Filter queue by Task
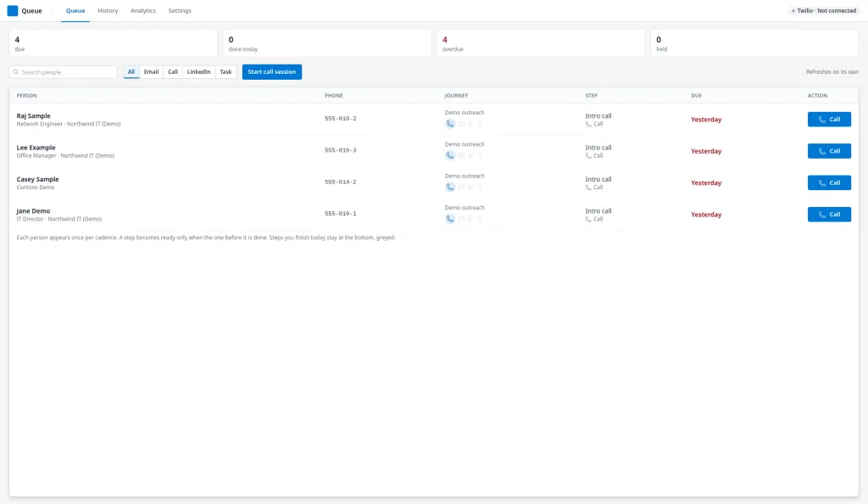The height and width of the screenshot is (504, 868). 225,72
